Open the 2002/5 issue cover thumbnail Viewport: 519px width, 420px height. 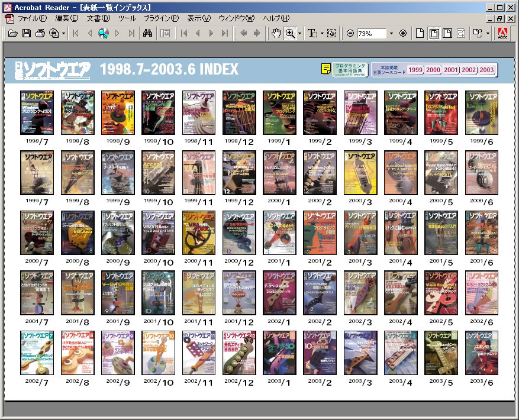[441, 293]
